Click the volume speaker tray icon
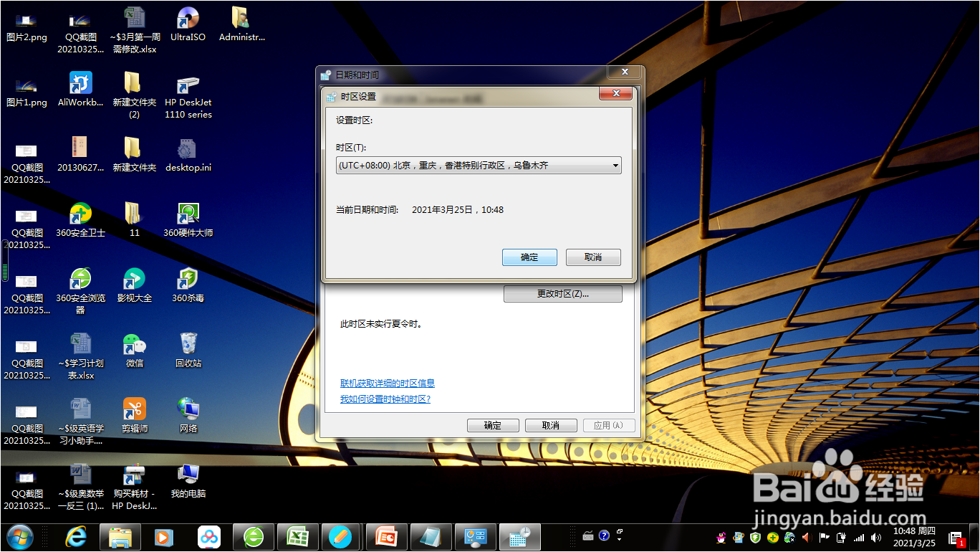This screenshot has width=980, height=552. tap(876, 537)
